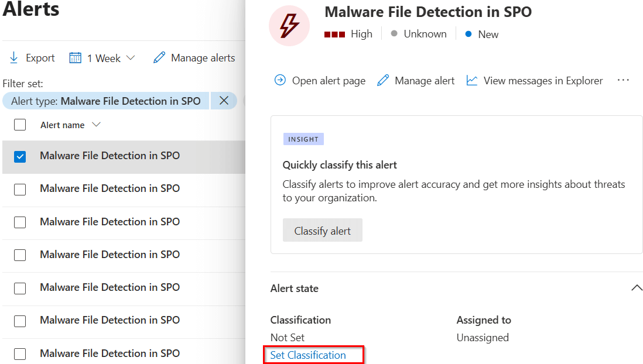Remove the Malware File Detection filter chip

[223, 100]
